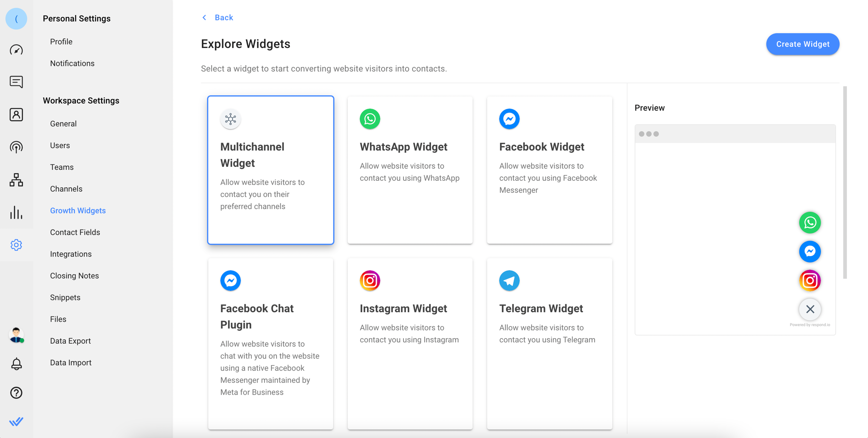868x438 pixels.
Task: Click the Dashboard gauge icon in sidebar
Action: coord(16,49)
